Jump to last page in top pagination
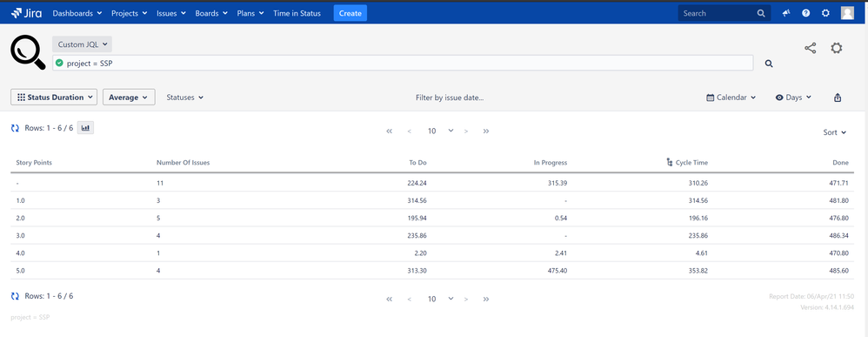The width and height of the screenshot is (868, 337). coord(486,131)
